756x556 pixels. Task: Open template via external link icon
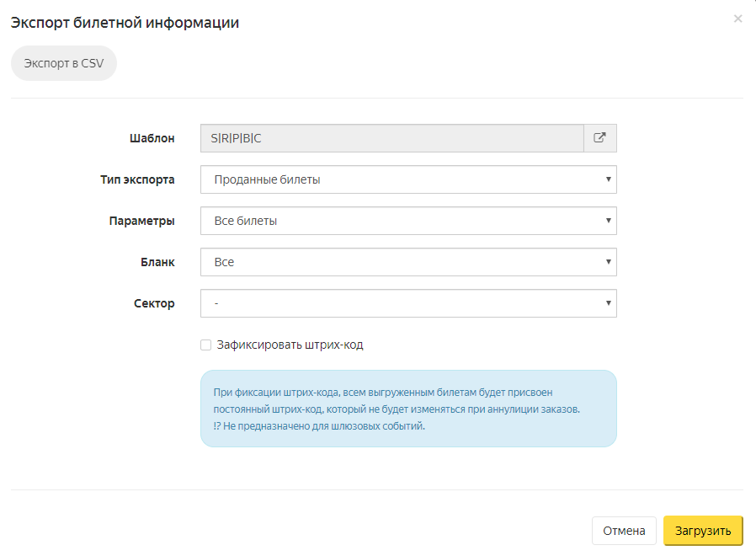pos(599,138)
